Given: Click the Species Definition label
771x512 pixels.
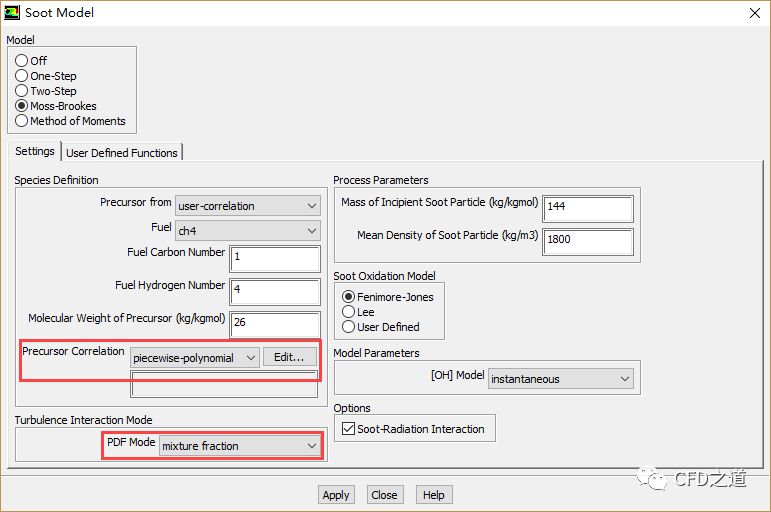Looking at the screenshot, I should click(57, 180).
